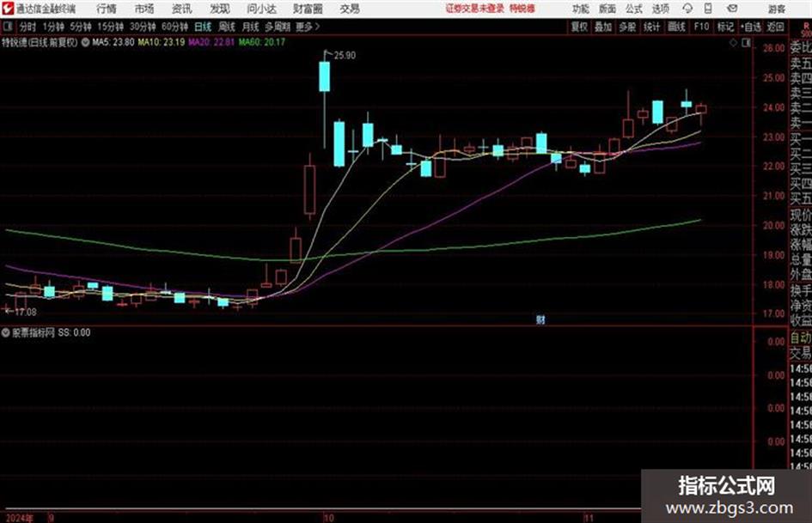Click the 20.00 price axis label

pyautogui.click(x=773, y=225)
